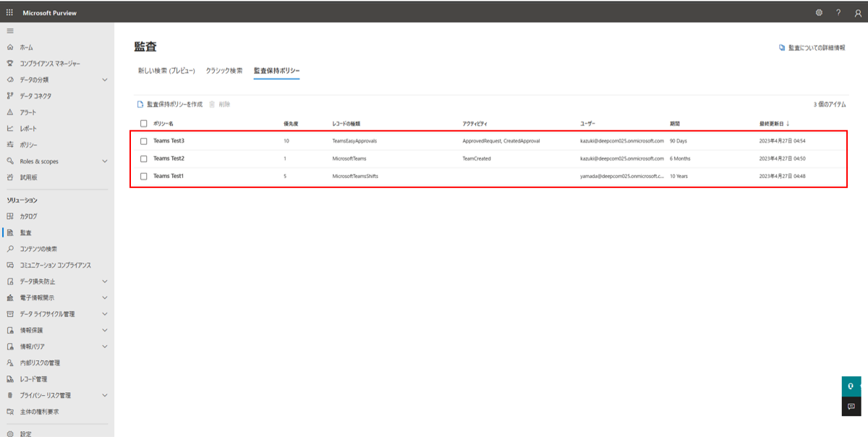
Task: Click the アクティビティ column header
Action: click(x=475, y=124)
